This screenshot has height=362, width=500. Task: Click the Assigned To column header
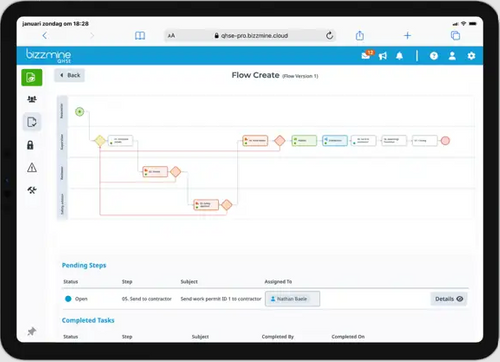[x=278, y=282]
